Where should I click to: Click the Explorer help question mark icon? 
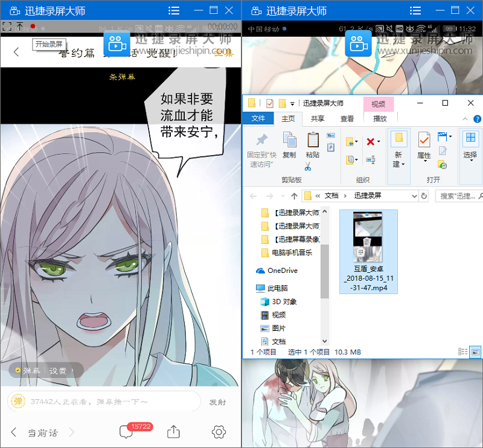tap(477, 119)
